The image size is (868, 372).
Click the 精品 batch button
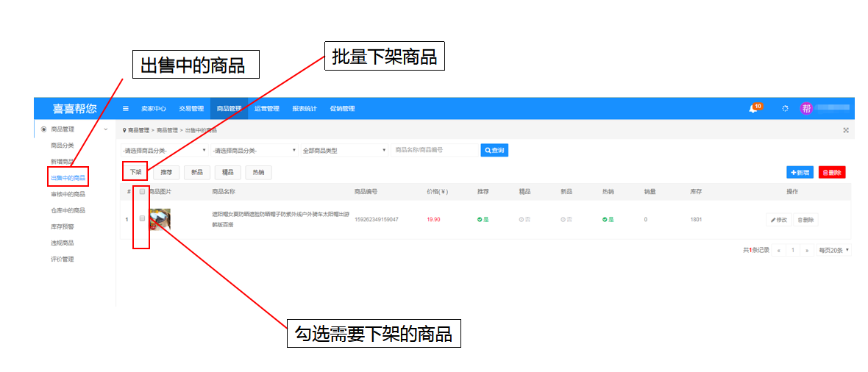pyautogui.click(x=227, y=172)
